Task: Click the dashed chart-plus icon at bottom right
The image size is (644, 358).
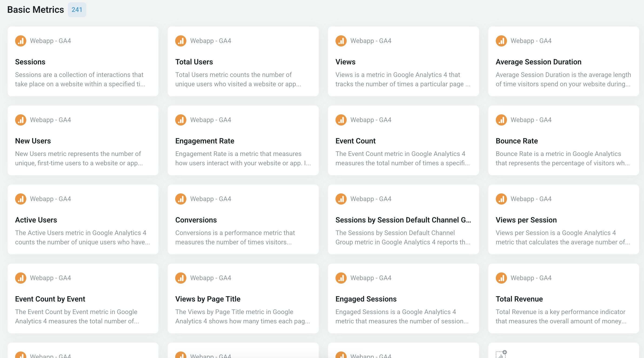Action: coord(501,354)
